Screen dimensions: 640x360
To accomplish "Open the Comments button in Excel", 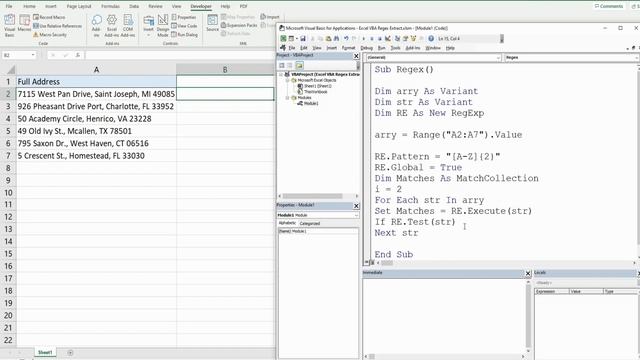I will 609,6.
